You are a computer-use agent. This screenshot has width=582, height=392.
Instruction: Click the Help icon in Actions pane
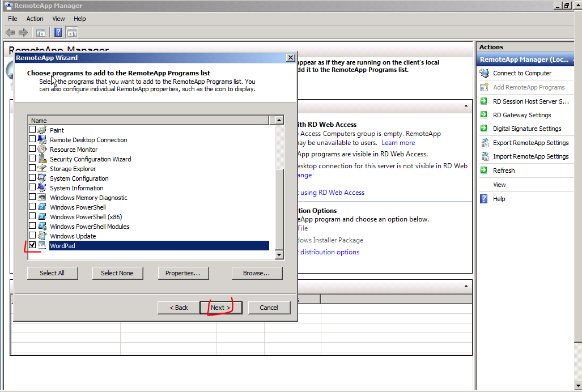click(x=483, y=199)
